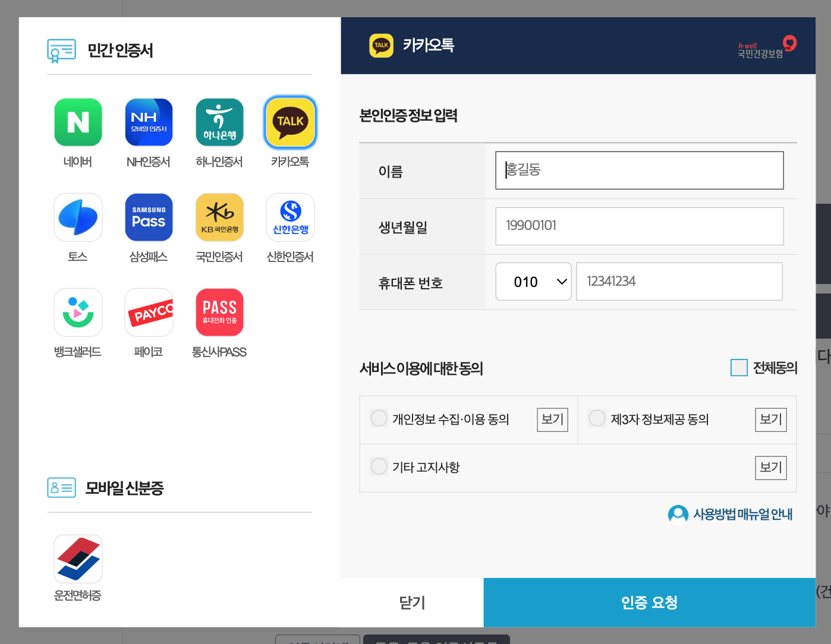This screenshot has width=831, height=644.
Task: Click the 민간인증서 certificate heading icon
Action: (x=62, y=51)
